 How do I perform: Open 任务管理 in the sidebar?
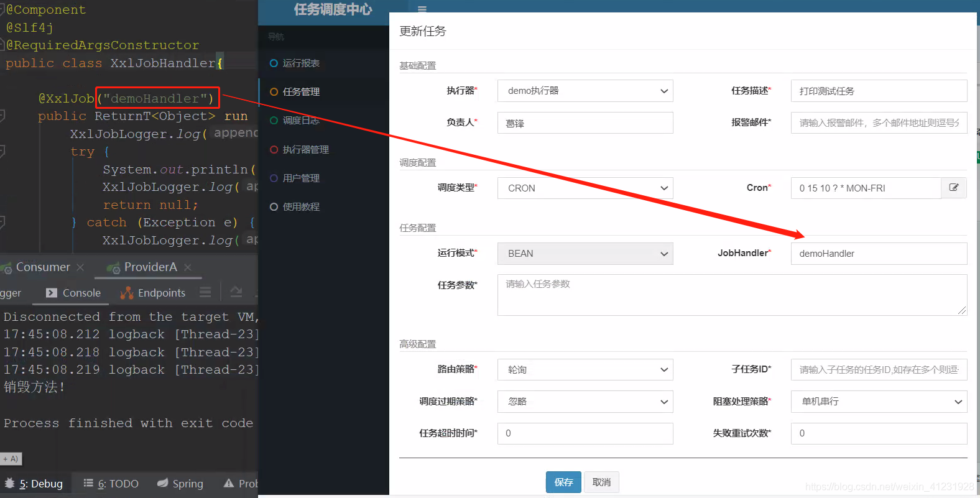click(301, 92)
